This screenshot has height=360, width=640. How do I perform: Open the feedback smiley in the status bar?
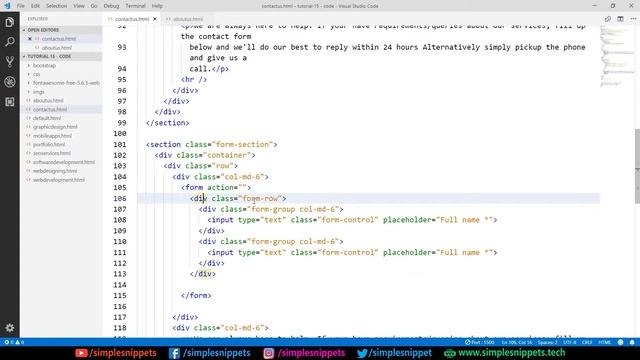point(620,342)
